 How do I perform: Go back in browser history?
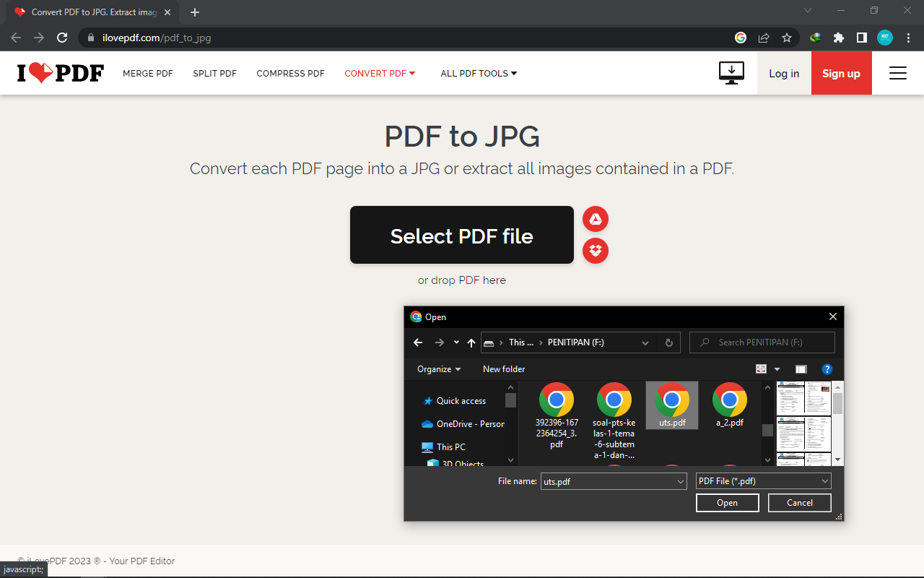pyautogui.click(x=16, y=38)
